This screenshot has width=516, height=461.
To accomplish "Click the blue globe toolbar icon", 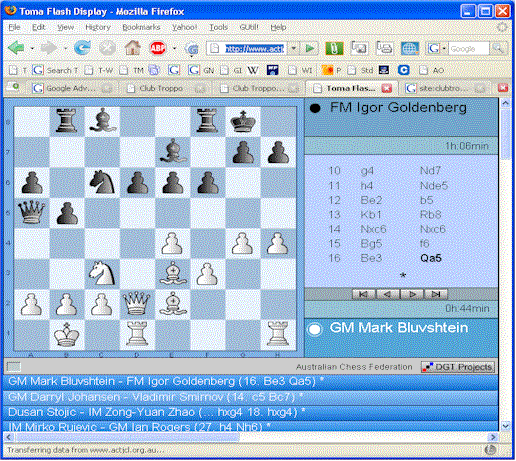I will click(410, 49).
